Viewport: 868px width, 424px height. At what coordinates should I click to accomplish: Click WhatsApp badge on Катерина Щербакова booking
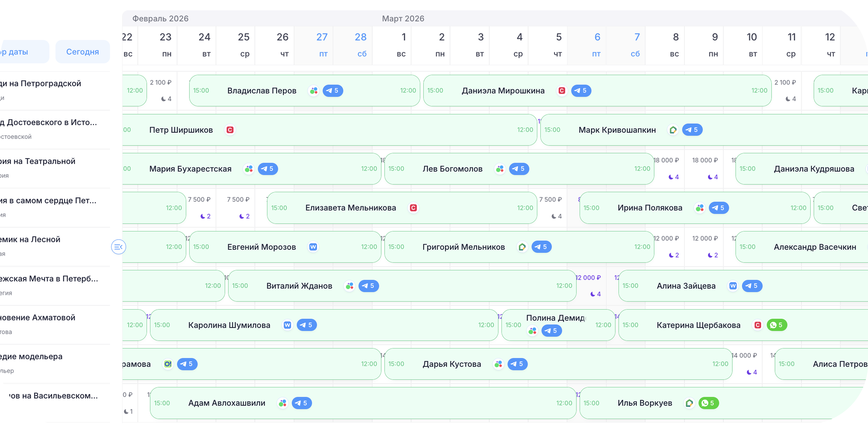coord(777,325)
